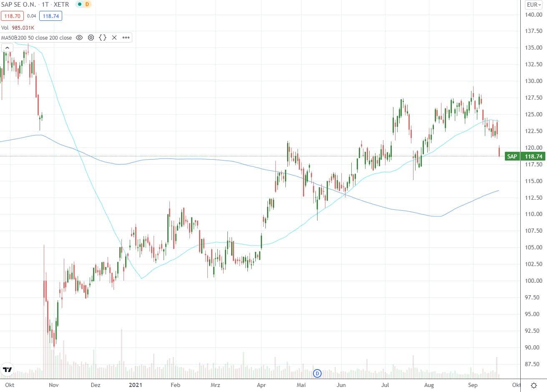
Task: Click the dividend D marker on timeline
Action: tap(317, 373)
